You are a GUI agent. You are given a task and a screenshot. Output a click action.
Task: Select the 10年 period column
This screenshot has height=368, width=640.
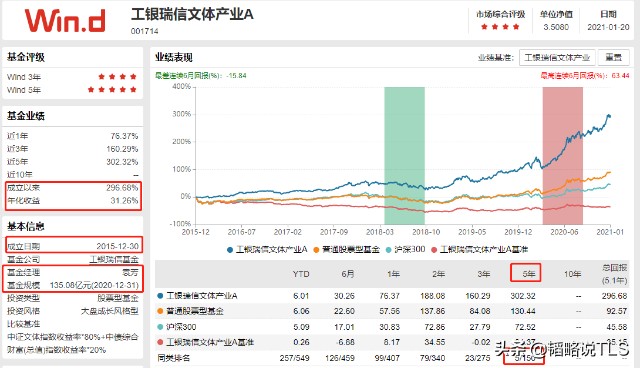572,274
